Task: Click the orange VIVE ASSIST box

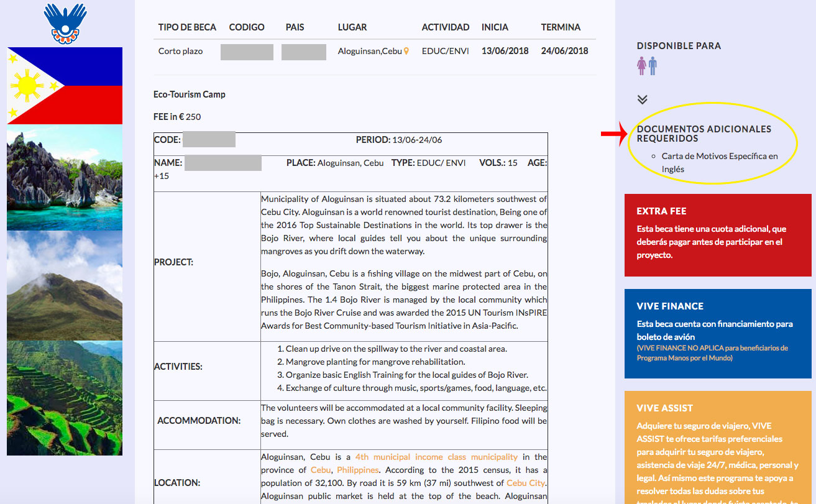Action: coord(718,447)
